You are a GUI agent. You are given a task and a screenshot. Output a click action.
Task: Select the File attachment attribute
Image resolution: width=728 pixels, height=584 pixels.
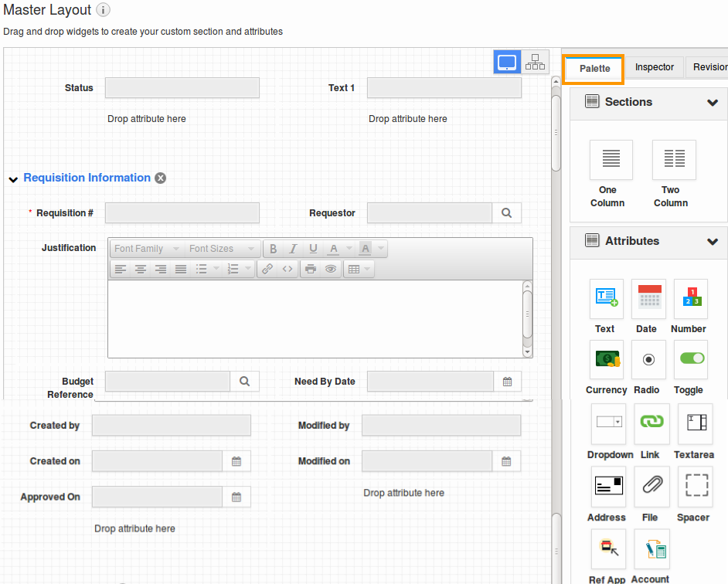click(651, 486)
